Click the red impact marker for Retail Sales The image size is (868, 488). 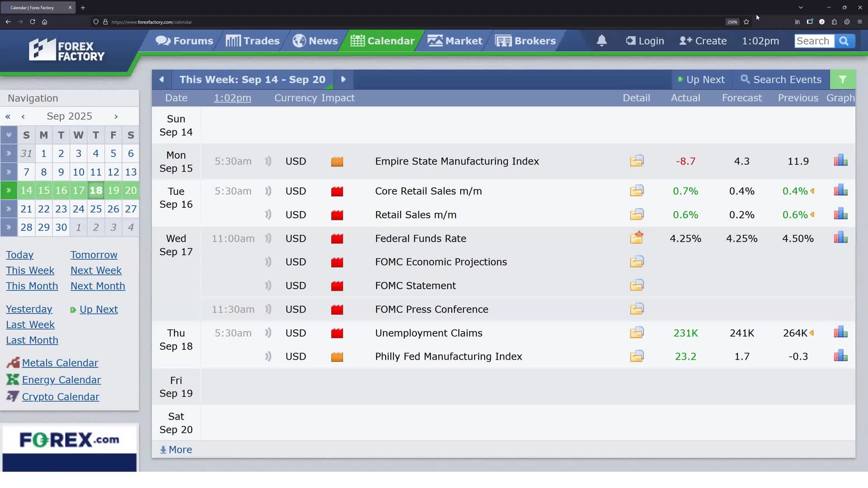(337, 215)
